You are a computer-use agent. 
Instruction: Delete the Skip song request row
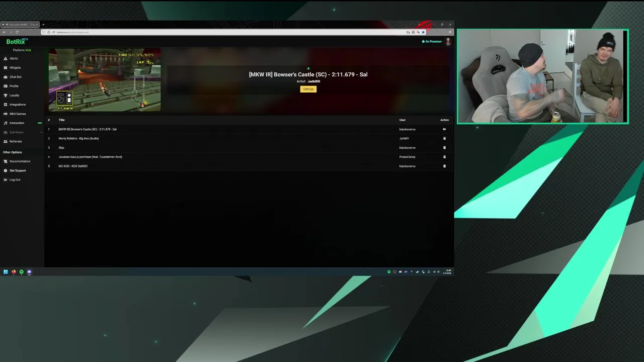(444, 147)
